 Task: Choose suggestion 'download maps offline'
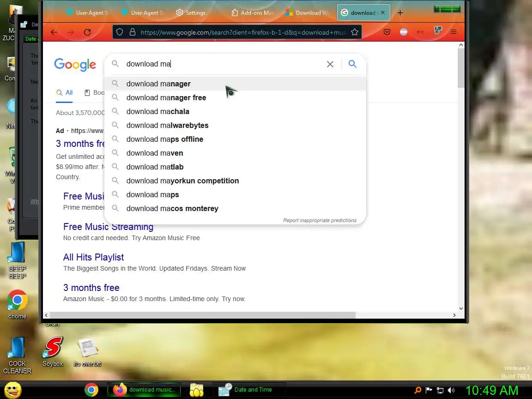pyautogui.click(x=236, y=139)
